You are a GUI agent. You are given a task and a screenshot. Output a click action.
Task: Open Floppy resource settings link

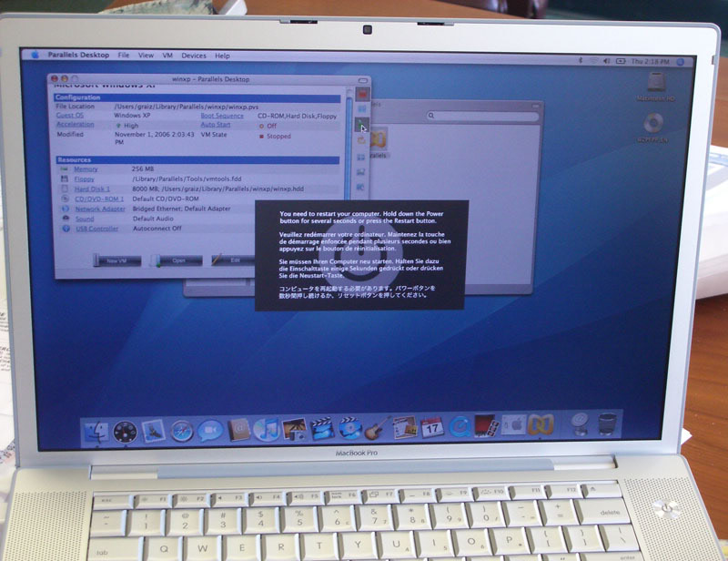(x=84, y=178)
